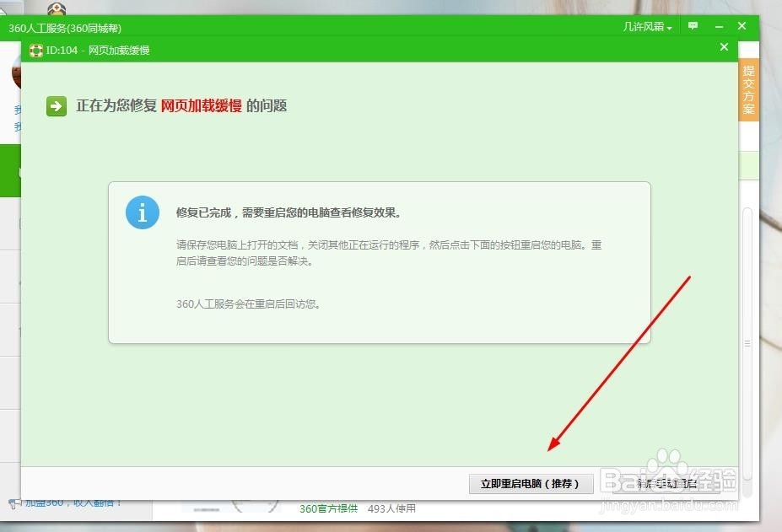Screen dimensions: 782x532
Task: Click the red 网页加载缓慢 text
Action: pyautogui.click(x=201, y=105)
